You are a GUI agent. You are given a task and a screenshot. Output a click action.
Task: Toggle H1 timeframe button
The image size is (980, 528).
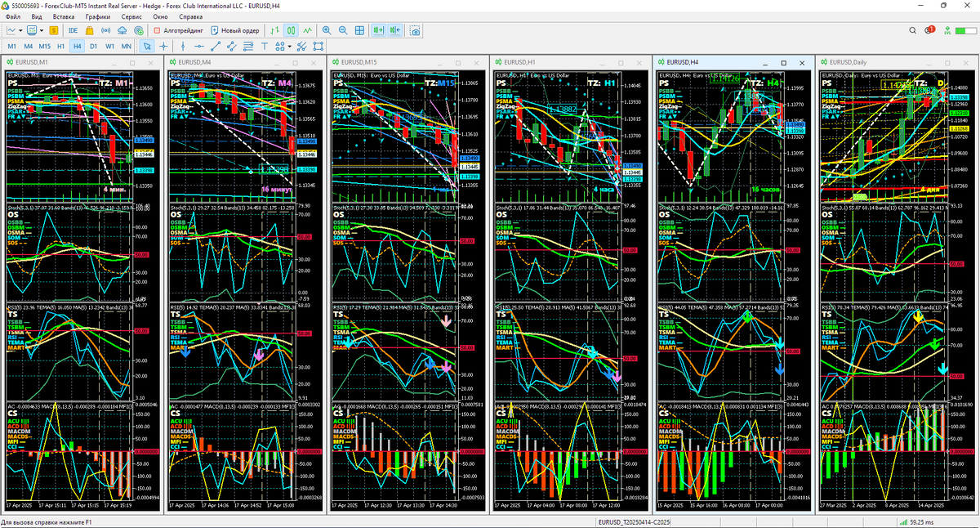tap(61, 47)
